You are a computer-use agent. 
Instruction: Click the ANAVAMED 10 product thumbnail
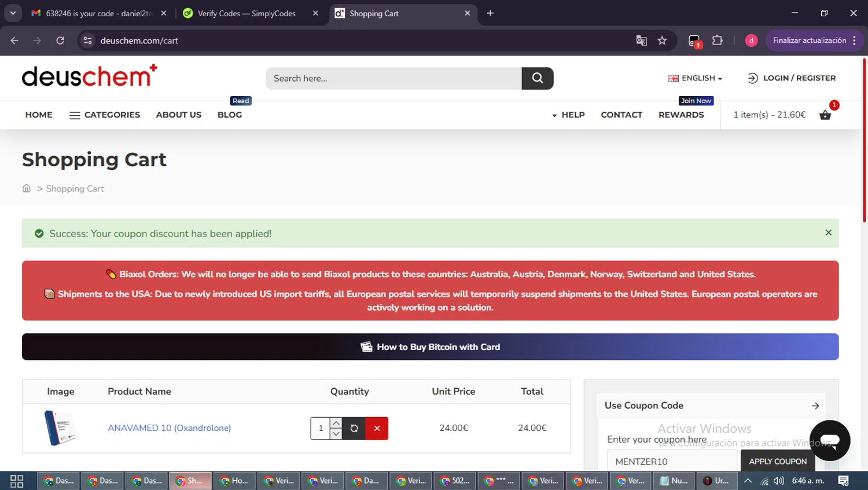60,428
